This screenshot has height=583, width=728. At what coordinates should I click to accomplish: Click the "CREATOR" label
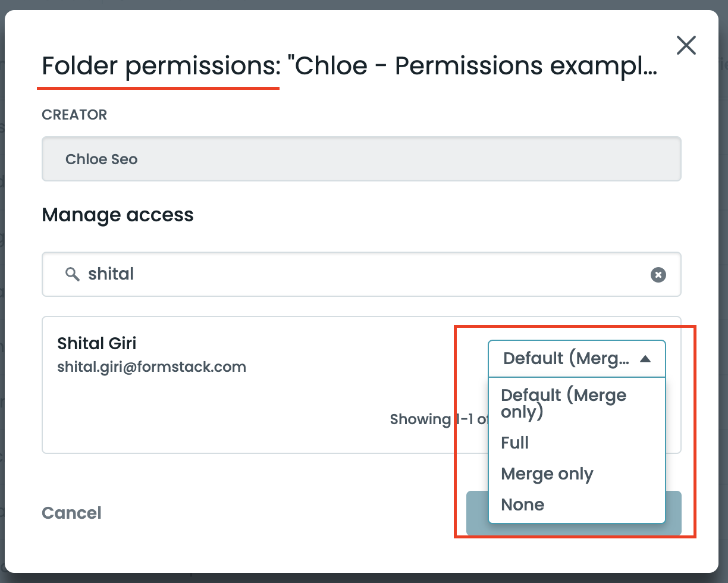74,115
